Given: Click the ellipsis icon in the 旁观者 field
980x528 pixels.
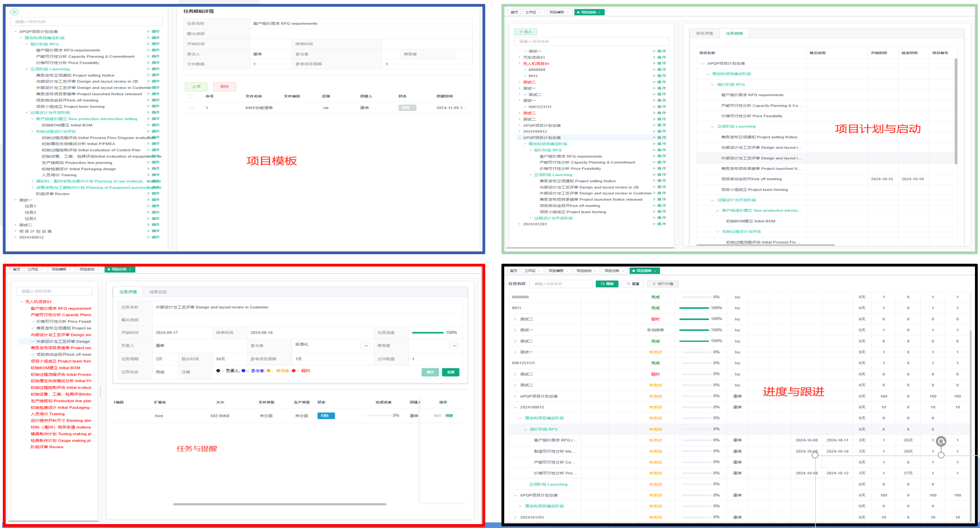Looking at the screenshot, I should pos(455,346).
